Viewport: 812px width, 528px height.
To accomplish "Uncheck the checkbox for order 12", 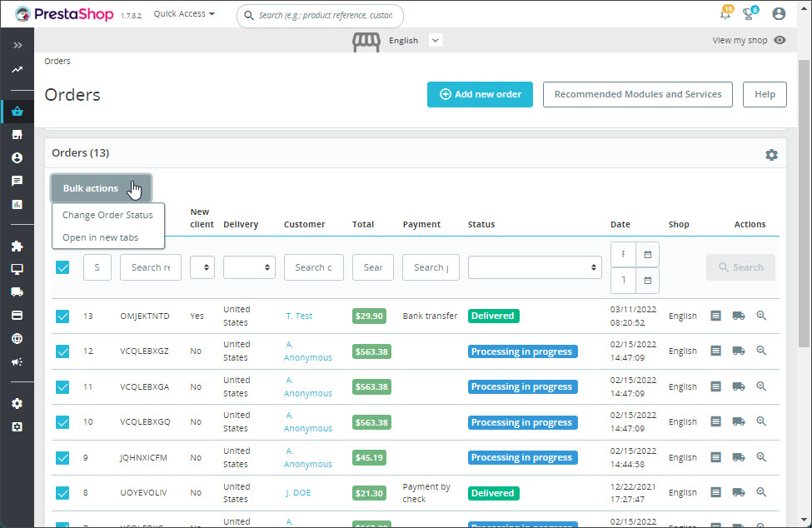I will [62, 351].
